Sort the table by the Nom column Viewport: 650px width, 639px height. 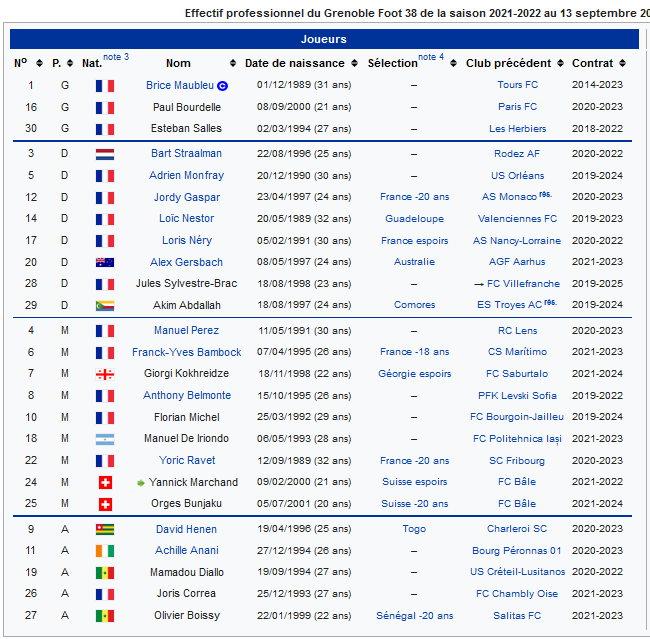pyautogui.click(x=232, y=64)
